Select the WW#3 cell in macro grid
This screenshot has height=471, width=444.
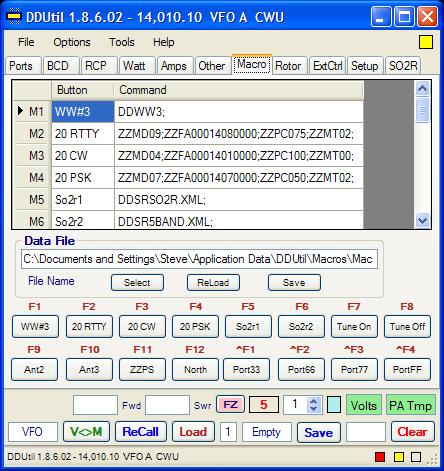coord(83,112)
